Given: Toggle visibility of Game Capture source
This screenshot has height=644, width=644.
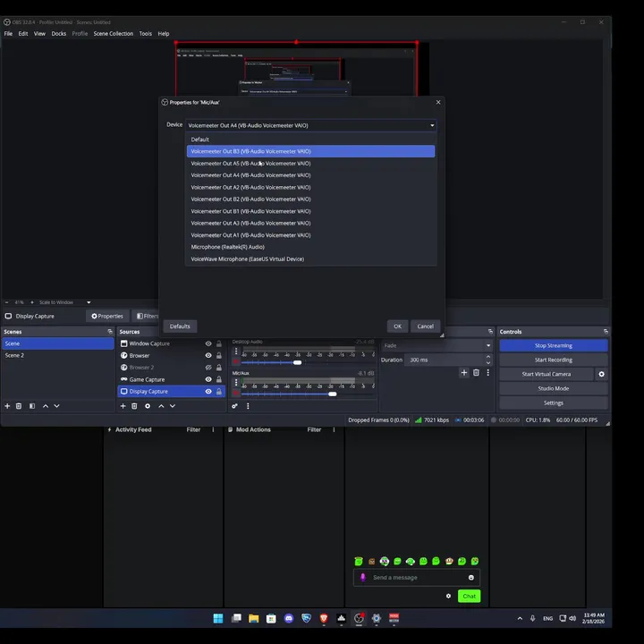Looking at the screenshot, I should [x=208, y=379].
